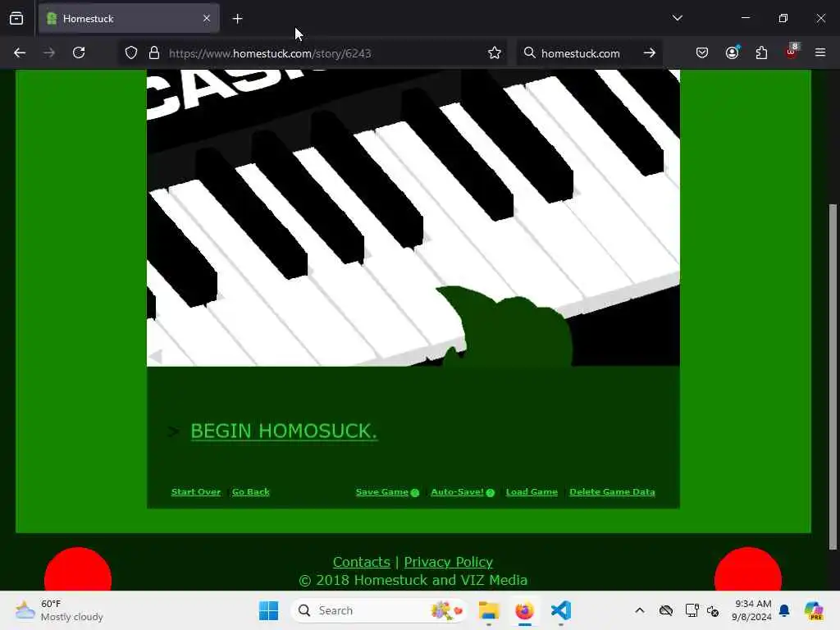The height and width of the screenshot is (630, 840).
Task: Open Auto-Save help question icon
Action: click(x=491, y=493)
